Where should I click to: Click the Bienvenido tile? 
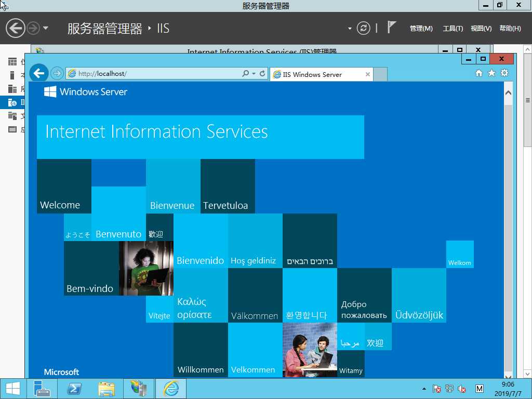[201, 241]
